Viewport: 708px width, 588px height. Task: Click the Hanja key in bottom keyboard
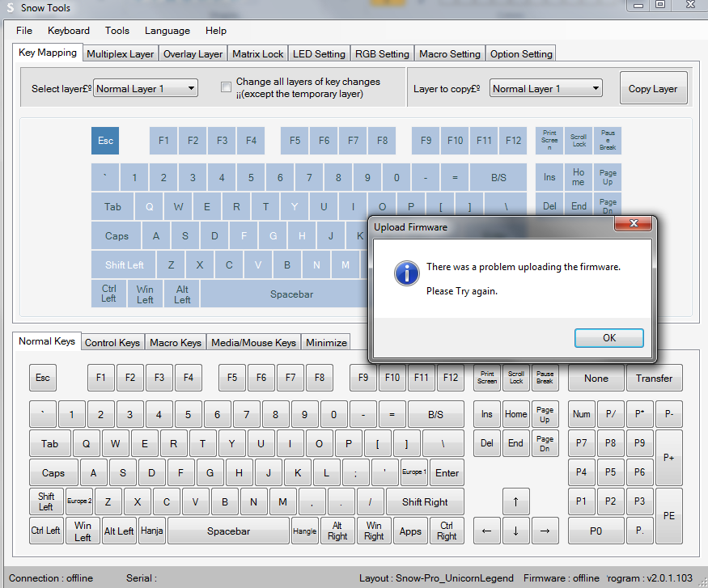(151, 531)
